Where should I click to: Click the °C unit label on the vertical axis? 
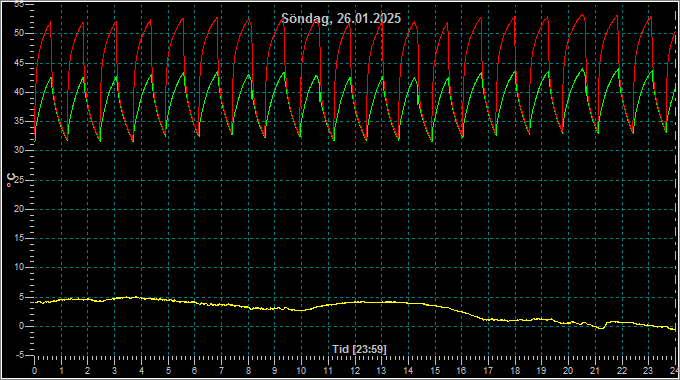10,180
